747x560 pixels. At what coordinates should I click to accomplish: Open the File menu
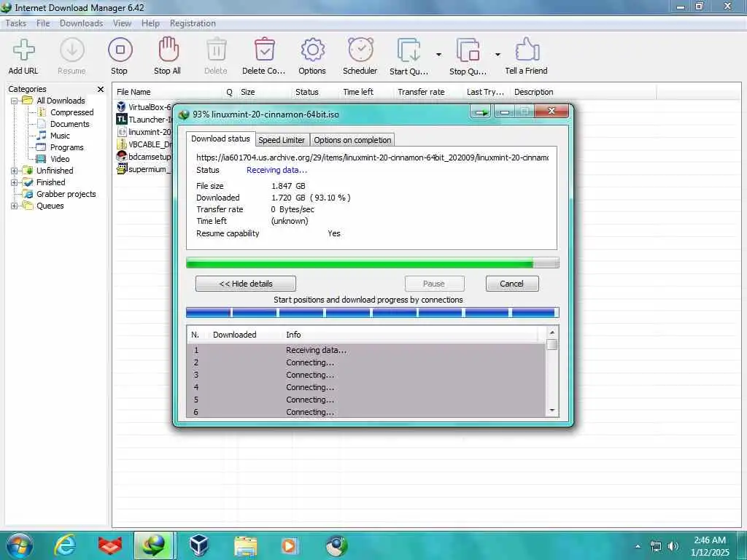43,23
